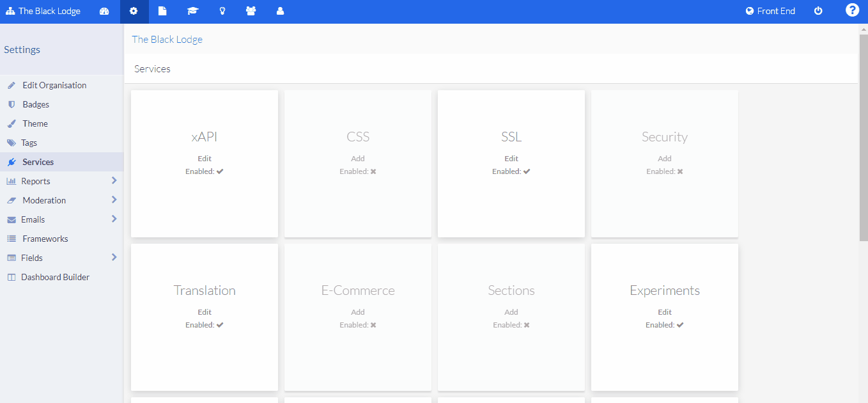The width and height of the screenshot is (868, 403).
Task: Click Add on the E-Commerce card
Action: click(x=357, y=312)
